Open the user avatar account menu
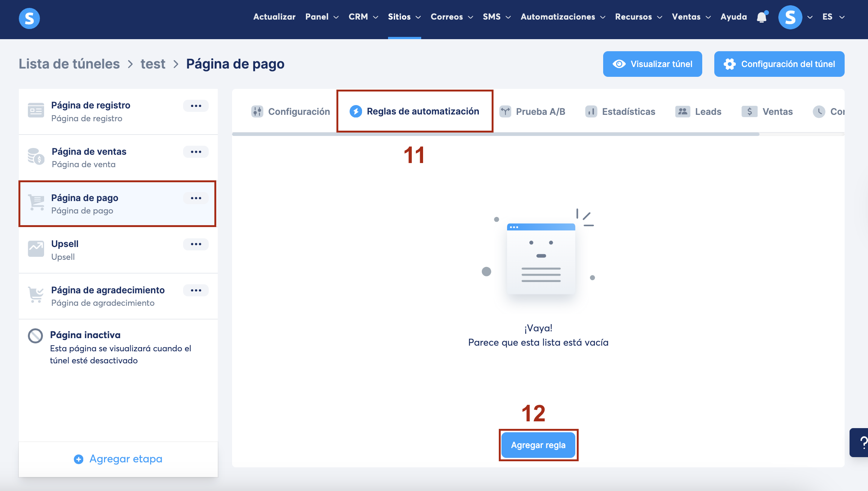Viewport: 868px width, 491px height. (x=790, y=17)
